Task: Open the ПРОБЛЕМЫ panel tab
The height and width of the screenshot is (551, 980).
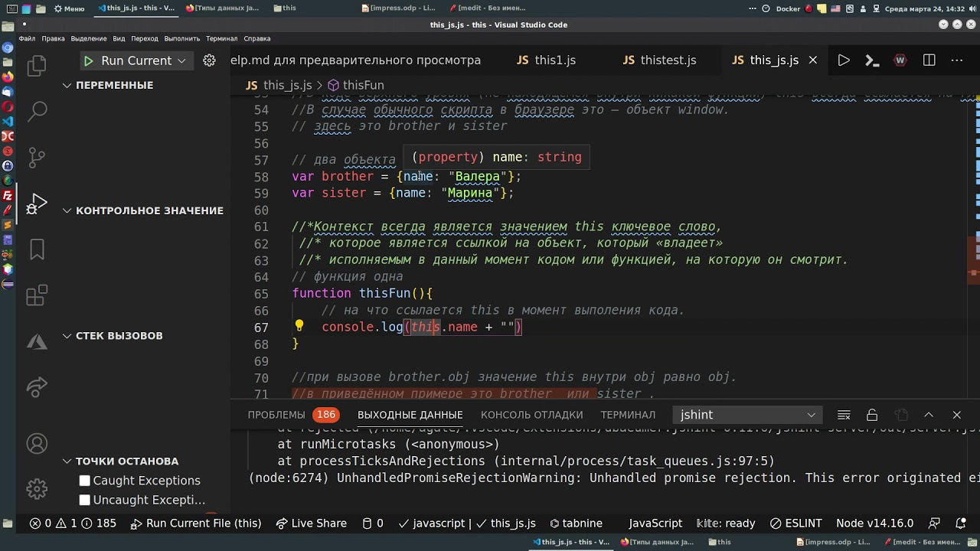Action: (x=293, y=415)
